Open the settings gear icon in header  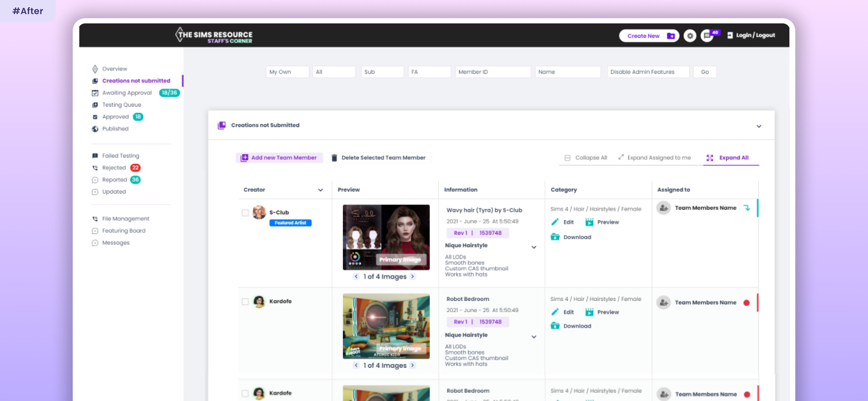coord(690,36)
